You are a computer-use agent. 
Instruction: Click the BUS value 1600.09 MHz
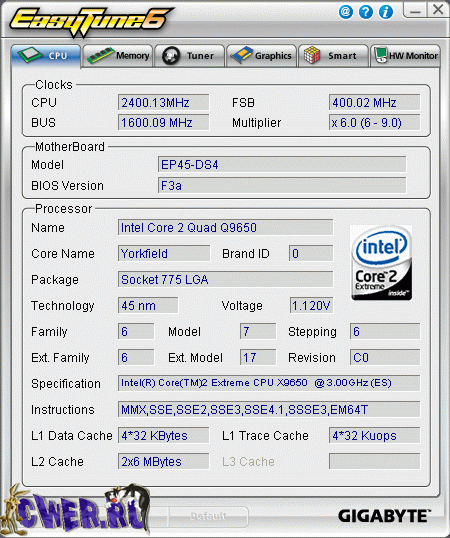pos(163,122)
